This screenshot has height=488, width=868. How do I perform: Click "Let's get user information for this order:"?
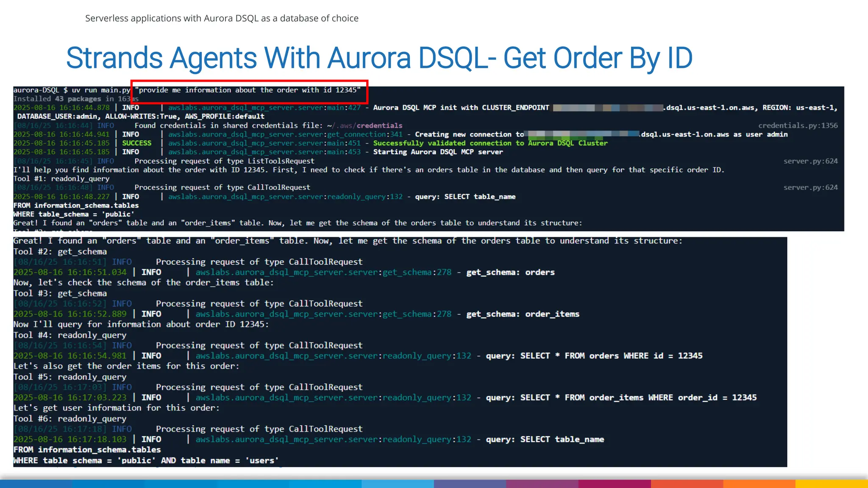(x=116, y=408)
